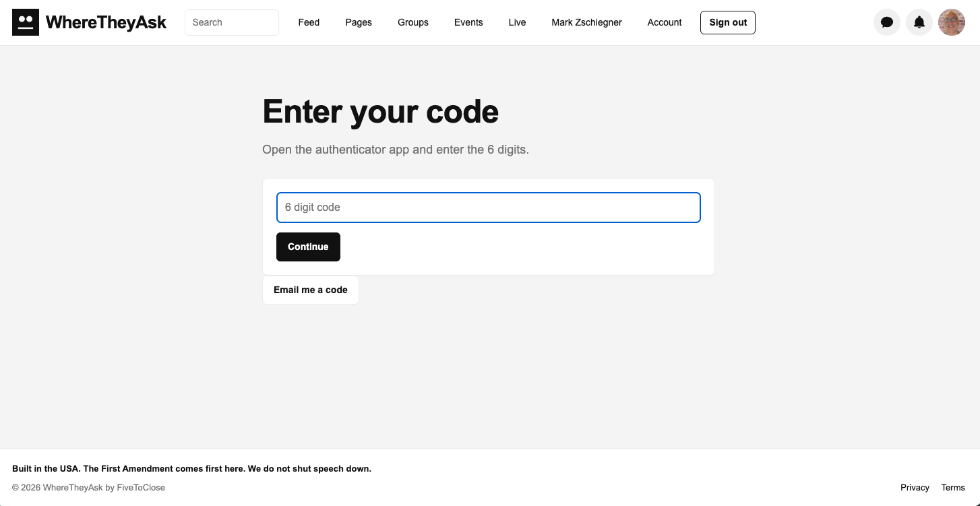Open the Terms link in footer
The image size is (980, 506).
[953, 487]
